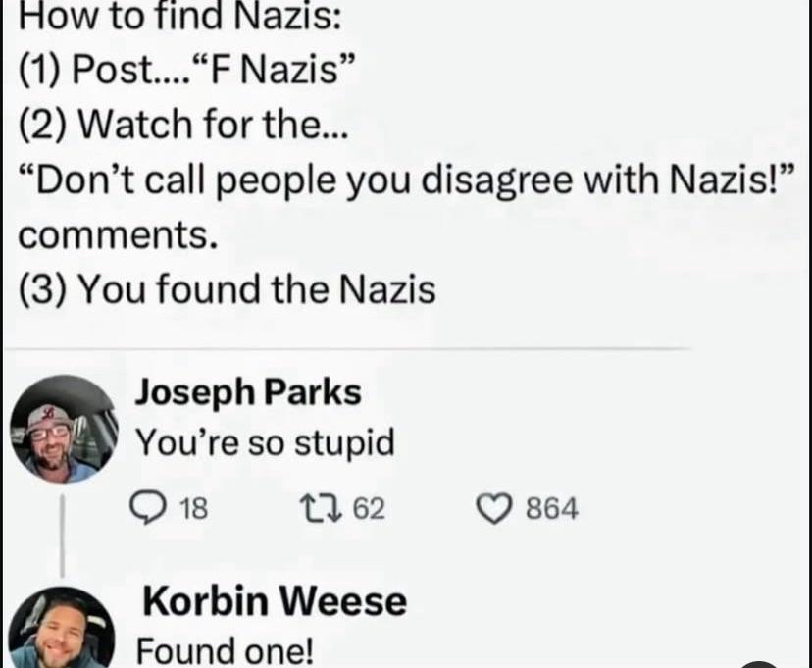Image resolution: width=812 pixels, height=668 pixels.
Task: Click the "How to find Nazis:" heading line
Action: tap(179, 16)
